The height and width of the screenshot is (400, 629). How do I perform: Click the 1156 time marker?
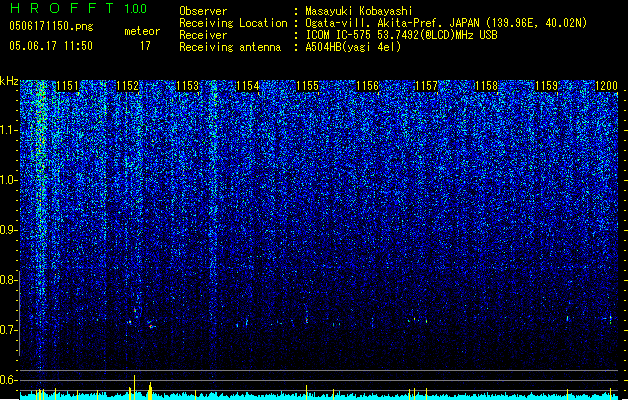click(x=367, y=86)
